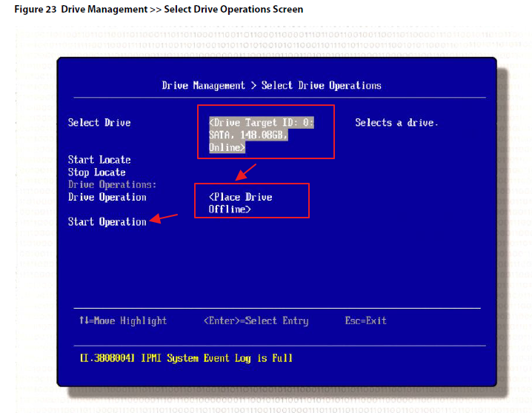Viewport: 532px width, 413px height.
Task: Highlight the Drive Operation label
Action: coord(107,197)
